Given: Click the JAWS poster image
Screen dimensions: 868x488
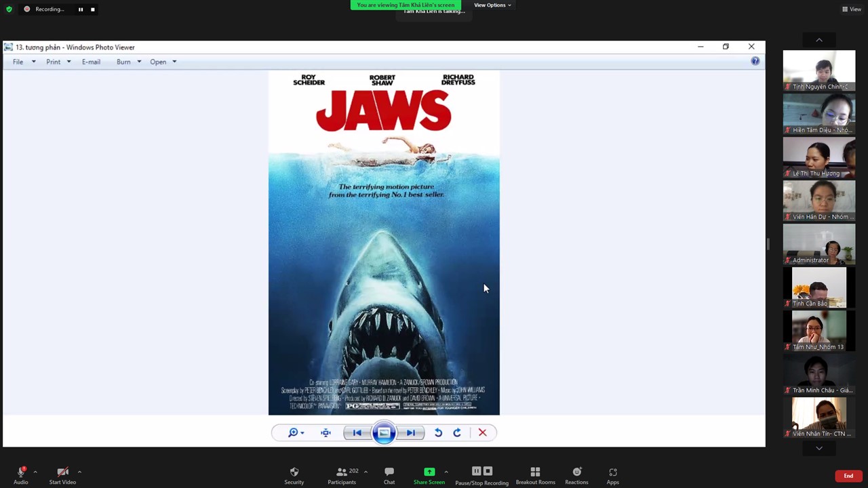Looking at the screenshot, I should pyautogui.click(x=384, y=243).
